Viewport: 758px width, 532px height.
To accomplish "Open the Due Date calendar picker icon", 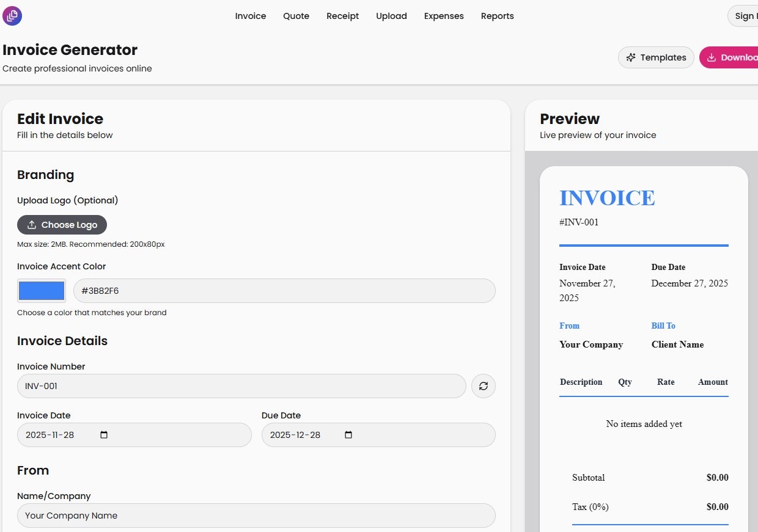I will coord(348,435).
